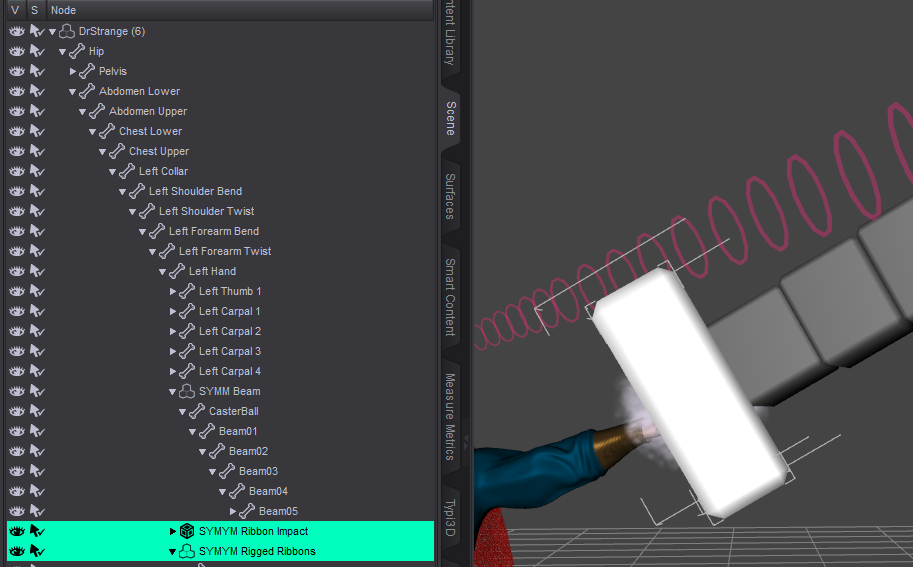Toggle visibility eye for Left Collar
Viewport: 913px width, 567px height.
point(17,171)
